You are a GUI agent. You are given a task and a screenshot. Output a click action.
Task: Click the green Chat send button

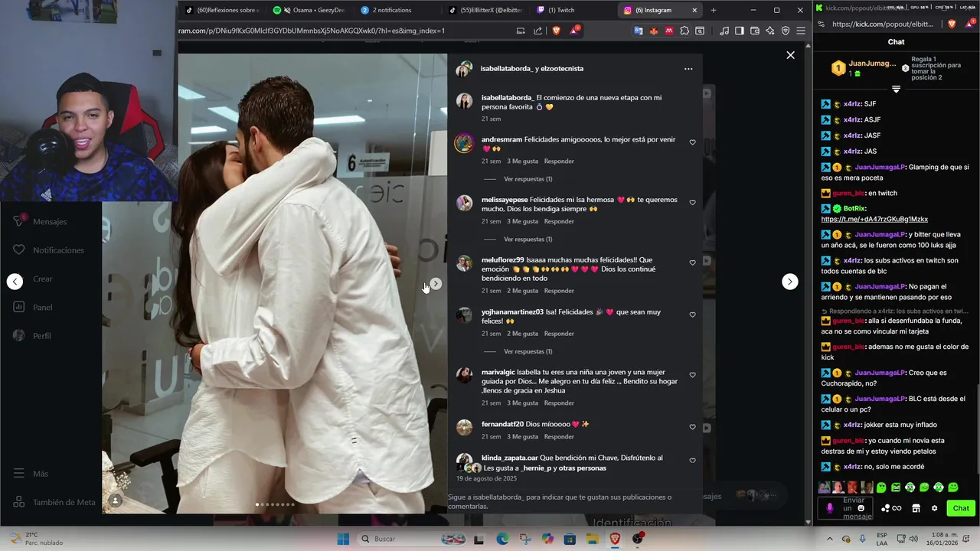(961, 508)
